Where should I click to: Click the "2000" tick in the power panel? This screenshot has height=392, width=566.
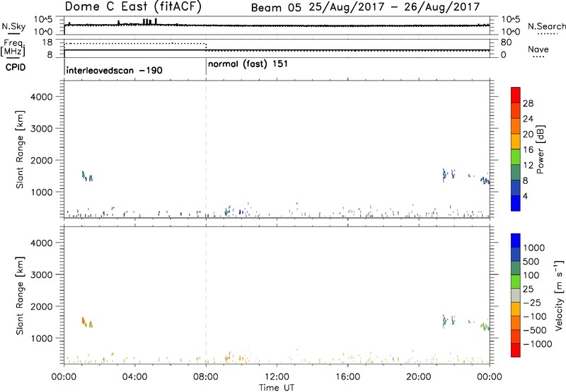point(41,160)
